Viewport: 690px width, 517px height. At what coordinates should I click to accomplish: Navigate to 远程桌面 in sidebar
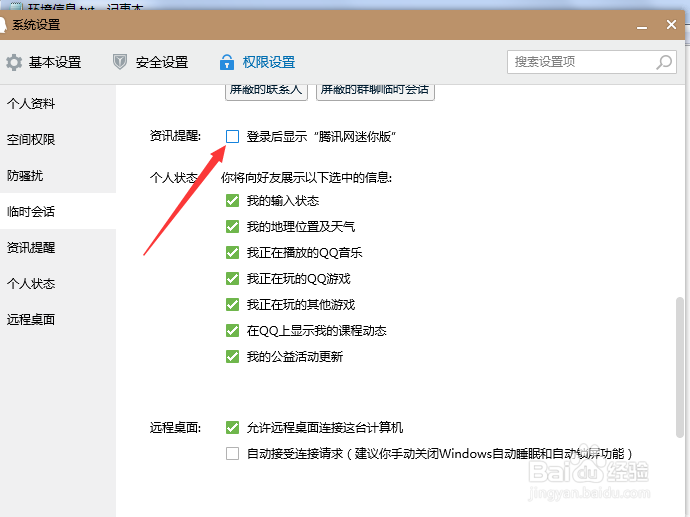pos(58,319)
